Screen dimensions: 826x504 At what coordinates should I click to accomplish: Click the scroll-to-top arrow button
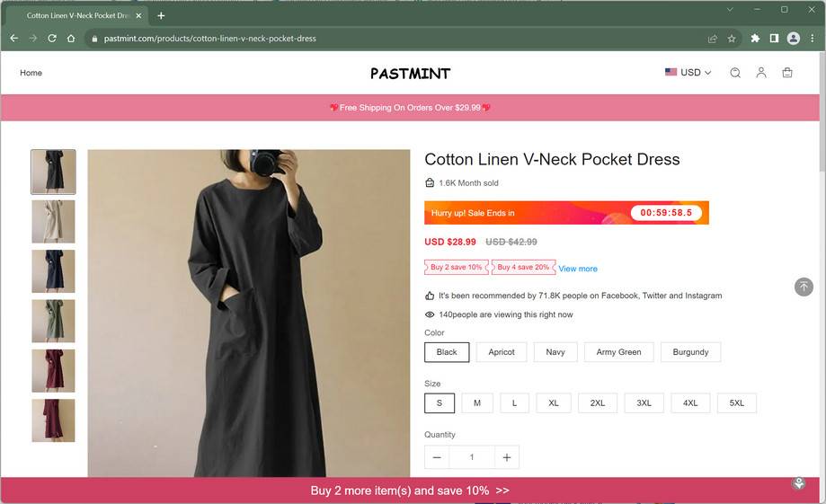804,287
